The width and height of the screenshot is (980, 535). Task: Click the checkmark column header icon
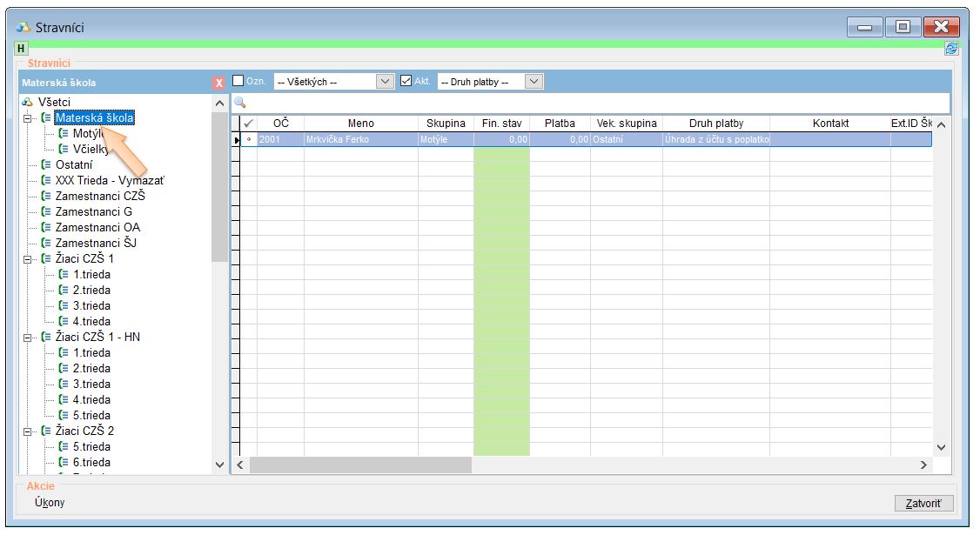click(x=249, y=124)
